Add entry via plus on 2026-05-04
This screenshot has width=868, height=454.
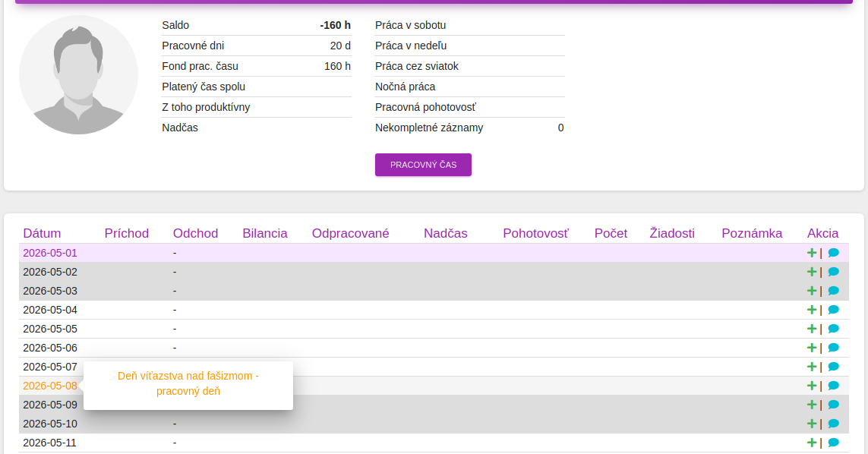click(x=812, y=310)
